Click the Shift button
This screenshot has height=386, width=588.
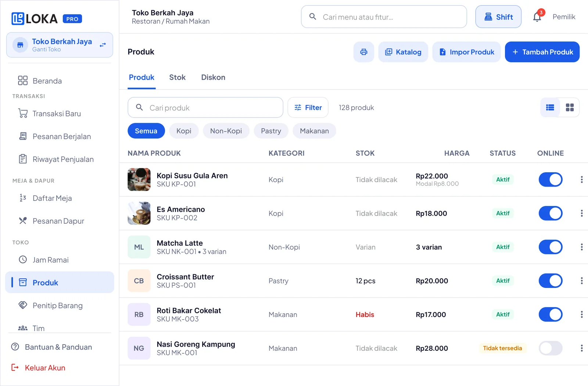point(498,17)
